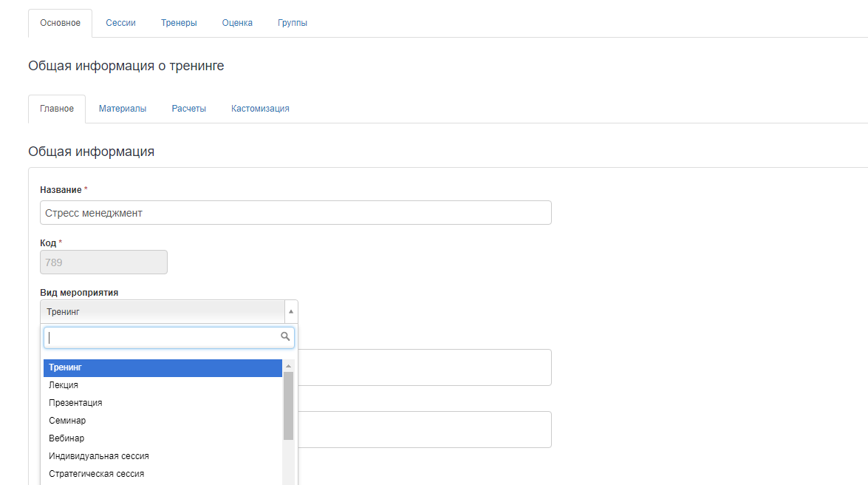This screenshot has width=868, height=485.
Task: Open the Основное tab
Action: (x=60, y=23)
